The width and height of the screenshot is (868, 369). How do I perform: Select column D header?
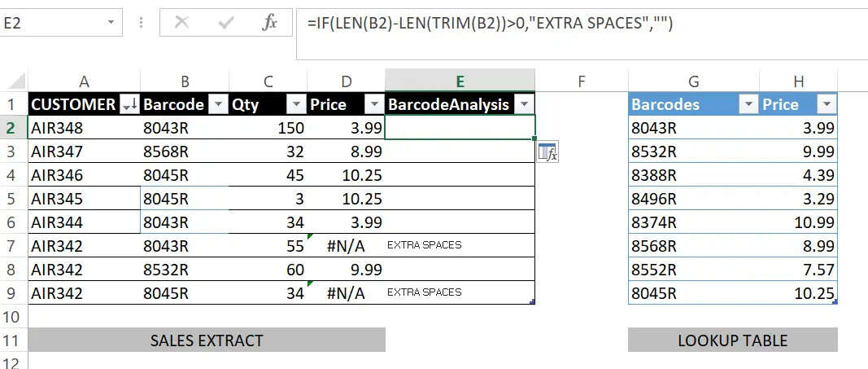[x=346, y=81]
